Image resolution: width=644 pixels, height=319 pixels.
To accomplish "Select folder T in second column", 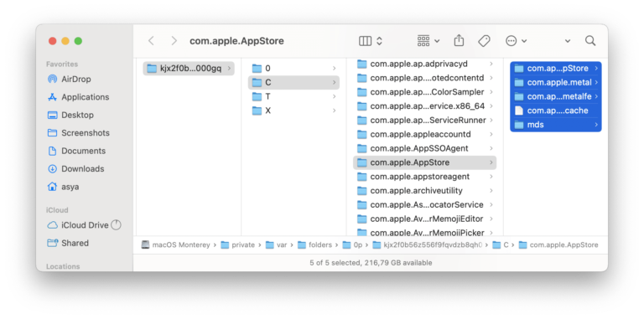I will point(293,97).
